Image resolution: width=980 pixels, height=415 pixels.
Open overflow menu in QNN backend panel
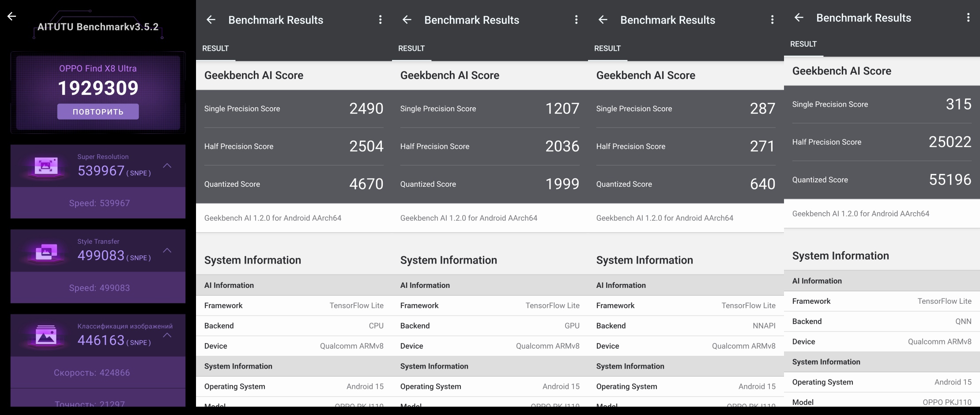[x=968, y=18]
